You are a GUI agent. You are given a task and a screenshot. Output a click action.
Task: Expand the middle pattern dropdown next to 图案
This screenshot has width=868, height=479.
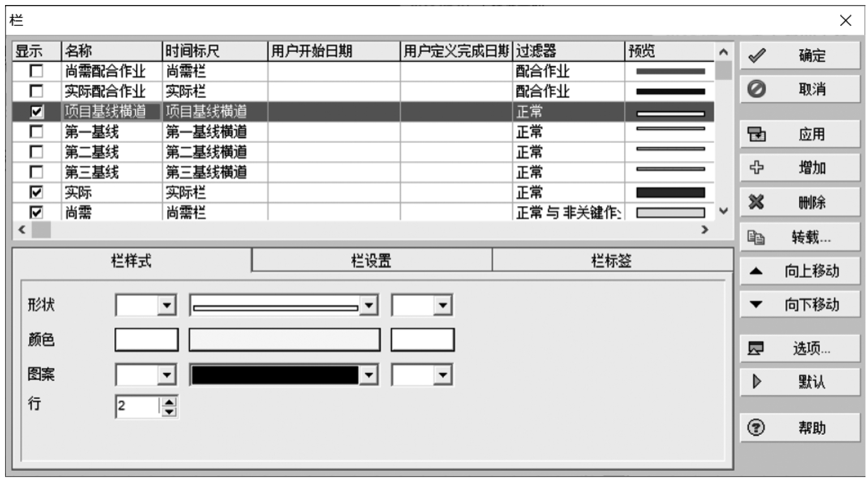(x=369, y=375)
